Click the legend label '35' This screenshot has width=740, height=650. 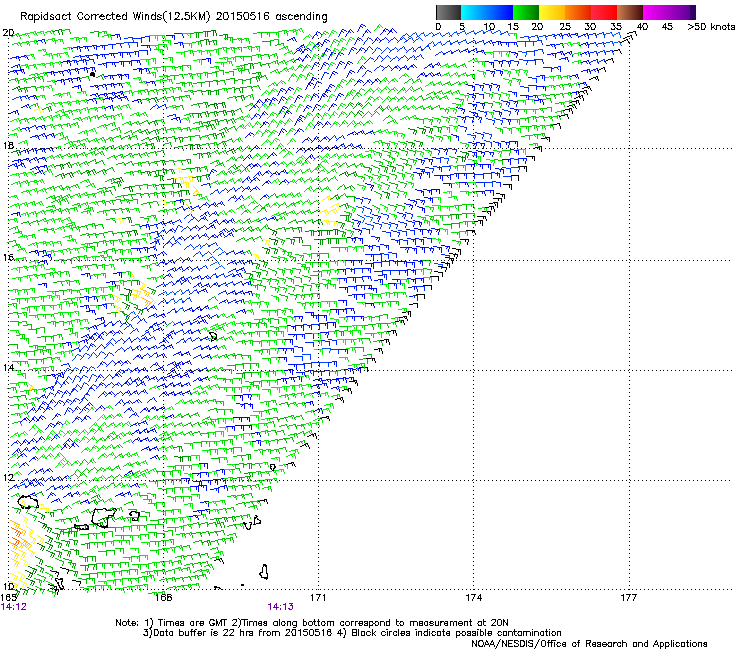[x=616, y=27]
